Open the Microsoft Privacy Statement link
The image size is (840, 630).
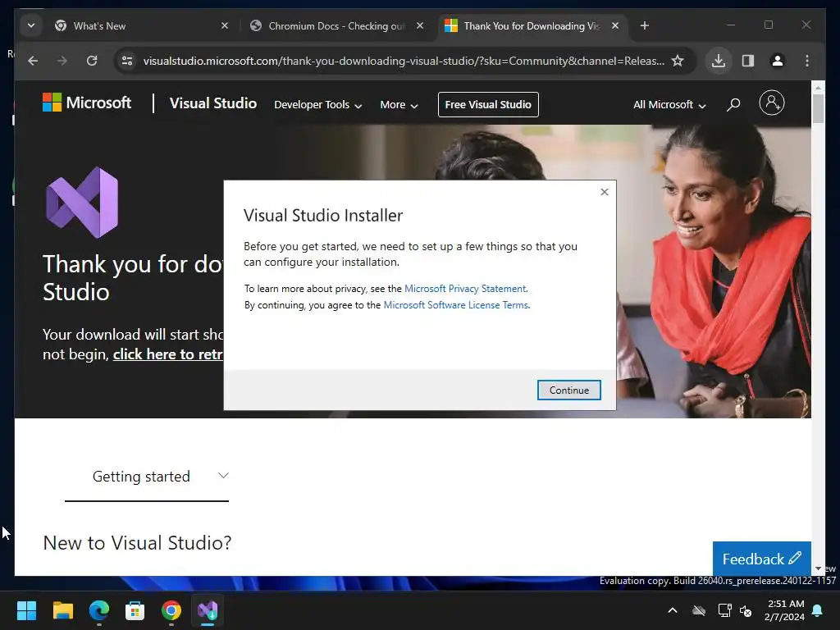point(465,289)
